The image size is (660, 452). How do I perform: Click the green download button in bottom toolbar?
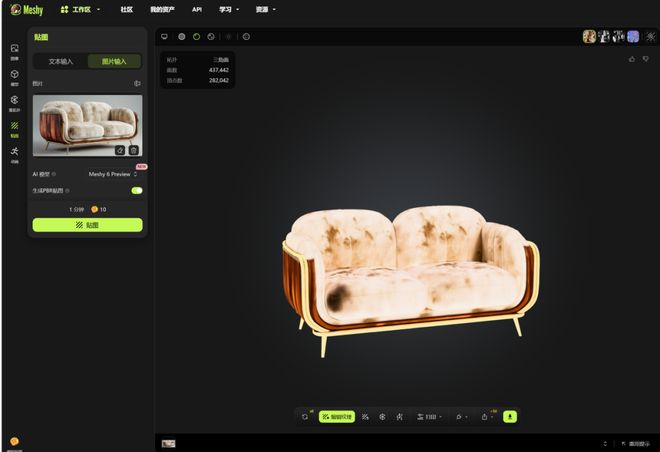[510, 416]
